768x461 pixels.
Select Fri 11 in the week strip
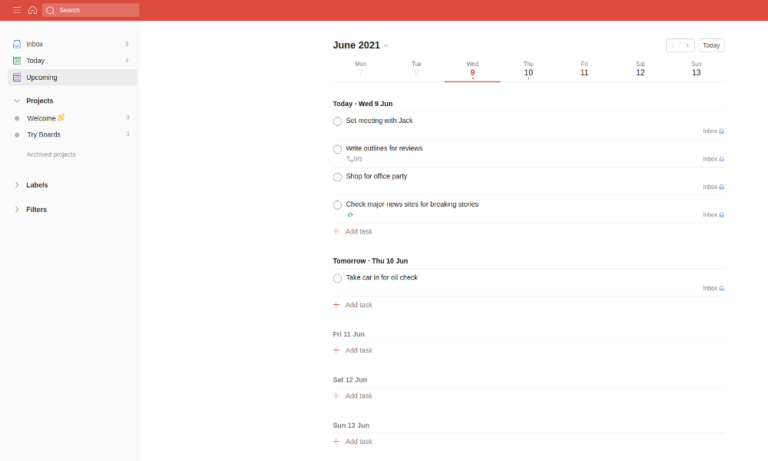(584, 70)
